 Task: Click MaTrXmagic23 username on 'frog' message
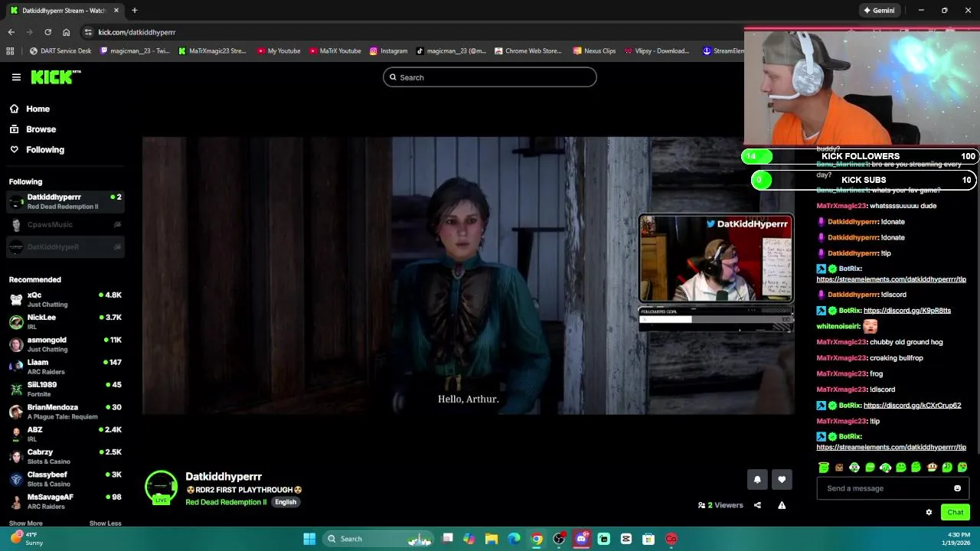click(841, 373)
